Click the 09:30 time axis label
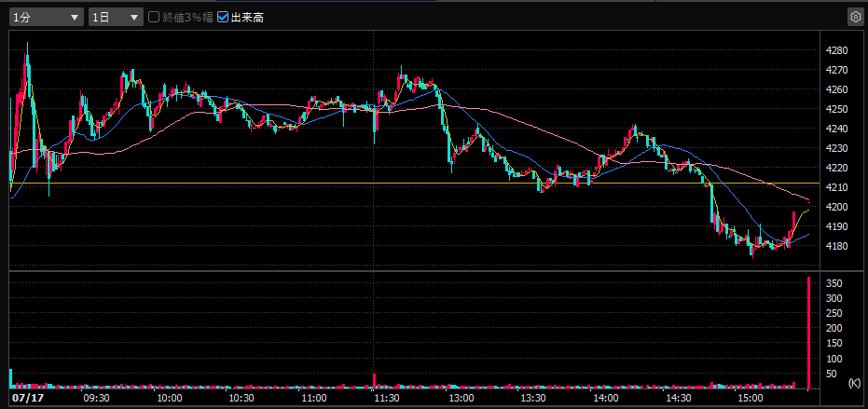The width and height of the screenshot is (868, 409). point(97,398)
